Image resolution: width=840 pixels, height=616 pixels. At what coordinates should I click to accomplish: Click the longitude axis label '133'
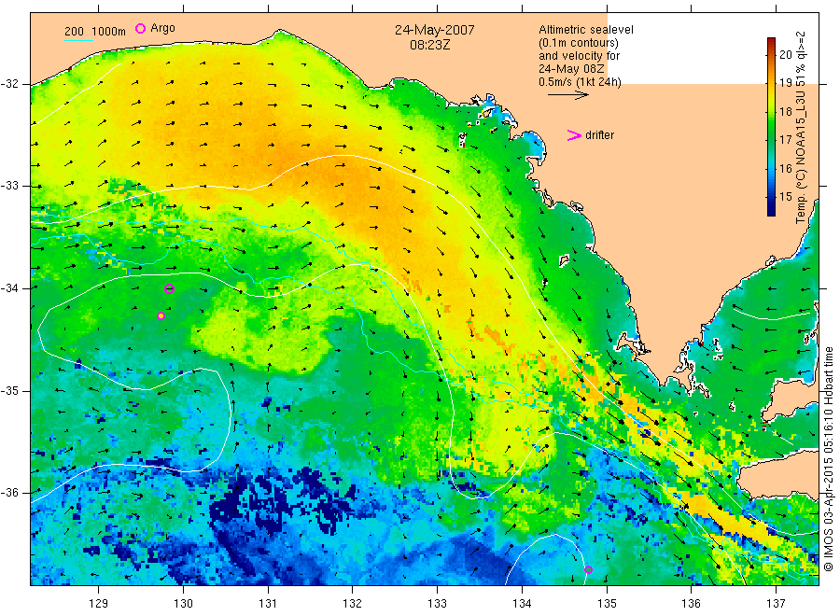[x=437, y=604]
